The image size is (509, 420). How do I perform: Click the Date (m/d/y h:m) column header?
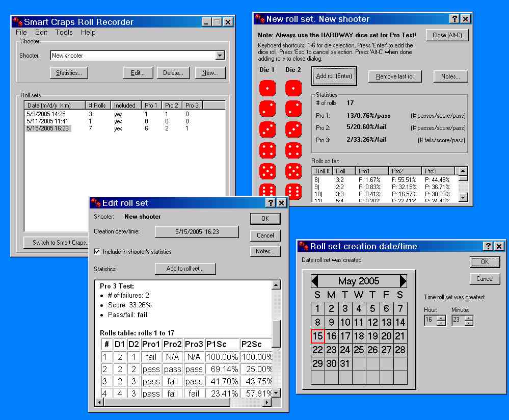click(x=55, y=105)
